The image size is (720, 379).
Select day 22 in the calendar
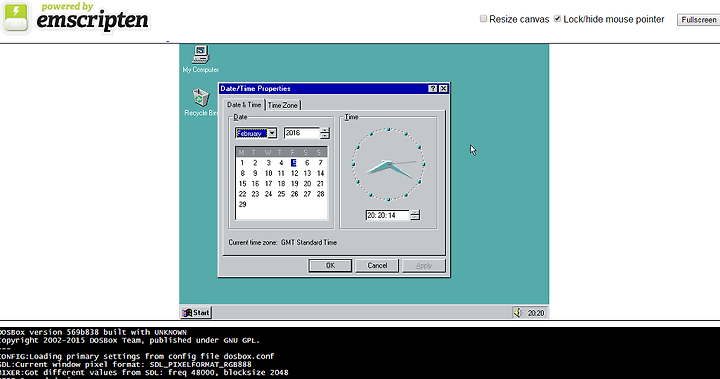point(242,194)
